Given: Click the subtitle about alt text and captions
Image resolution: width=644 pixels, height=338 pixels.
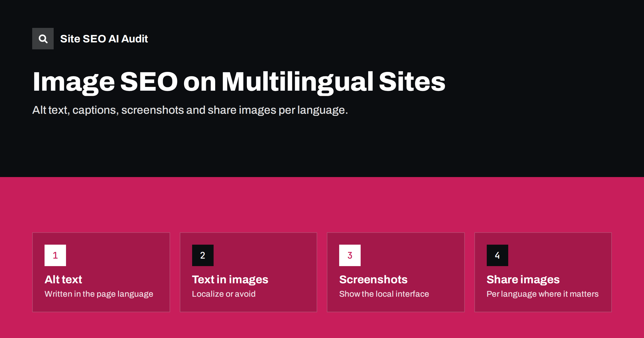Looking at the screenshot, I should point(190,110).
